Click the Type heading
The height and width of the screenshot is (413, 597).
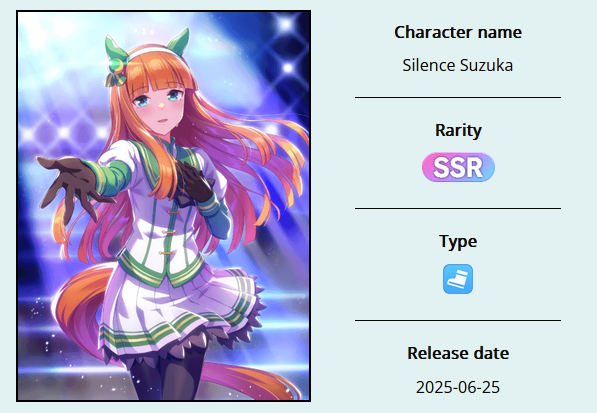coord(458,242)
